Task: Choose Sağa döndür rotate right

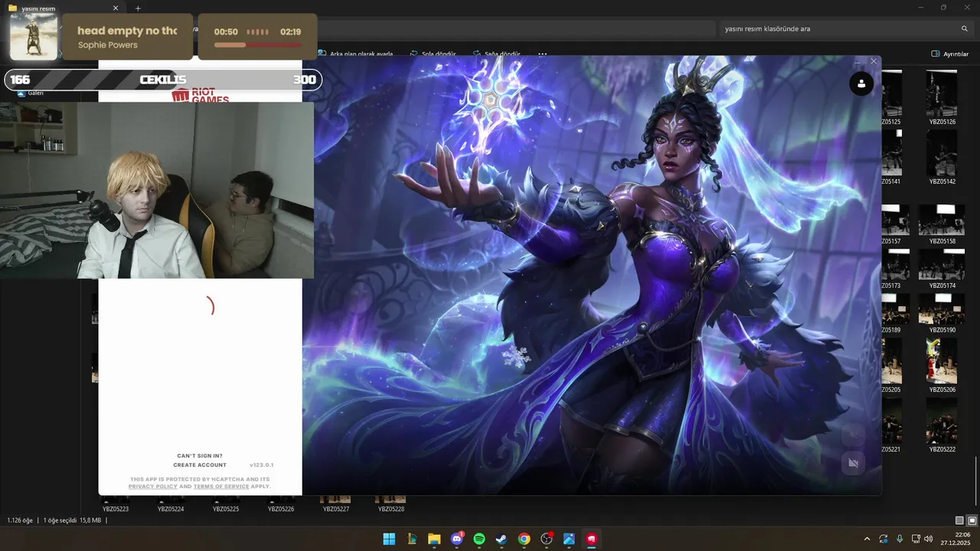Action: (x=496, y=54)
